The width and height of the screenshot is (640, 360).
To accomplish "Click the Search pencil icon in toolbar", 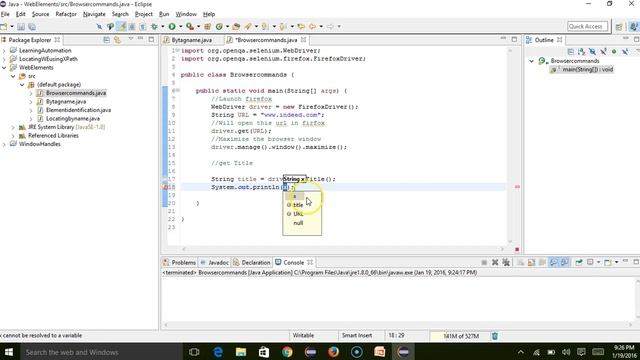I will 248,27.
